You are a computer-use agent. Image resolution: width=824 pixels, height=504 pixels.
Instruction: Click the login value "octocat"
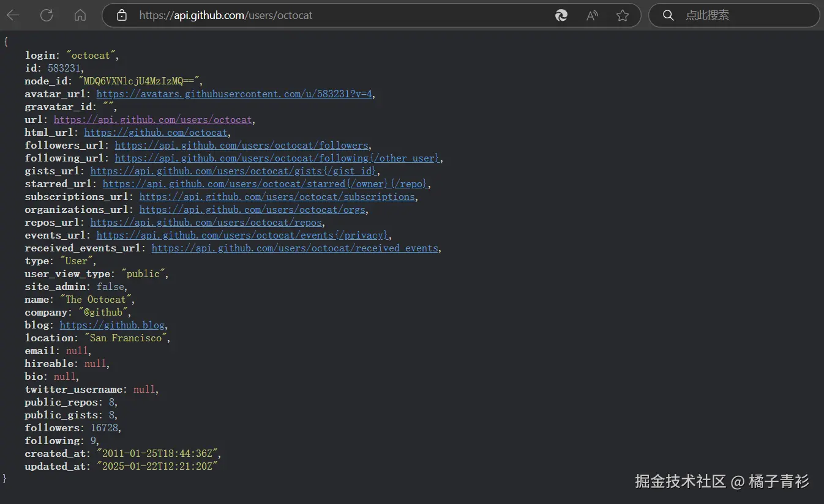pyautogui.click(x=91, y=56)
